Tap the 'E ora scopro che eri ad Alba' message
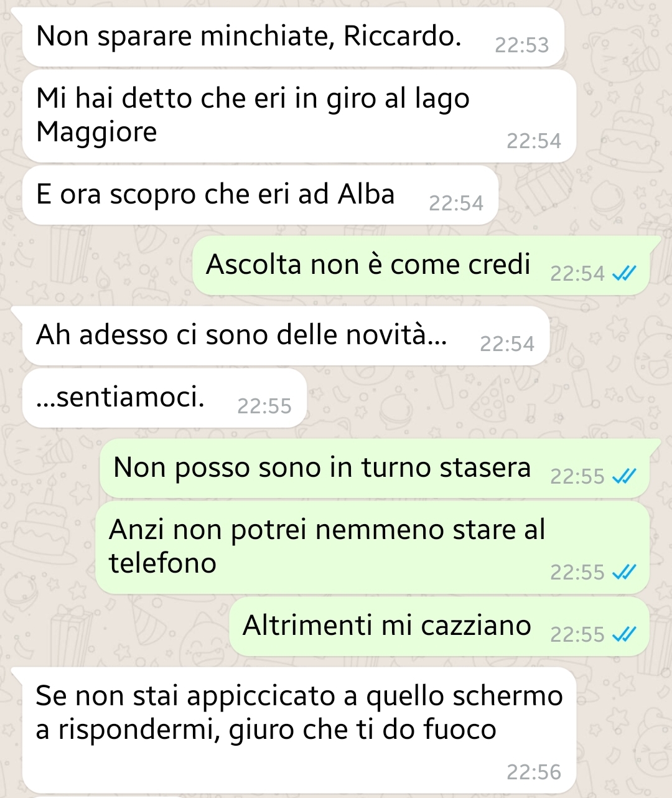 [x=260, y=195]
